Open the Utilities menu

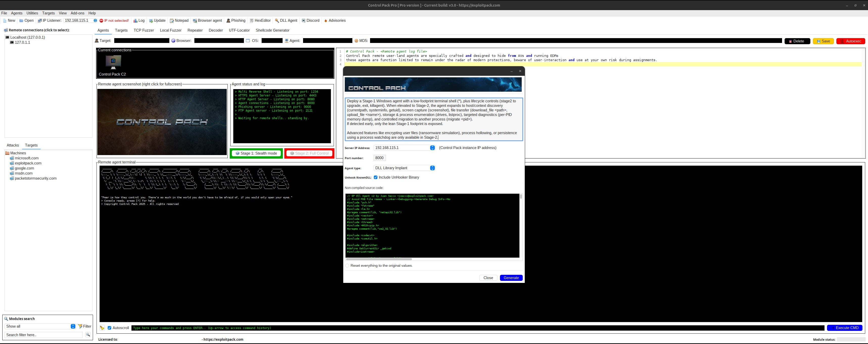coord(32,13)
